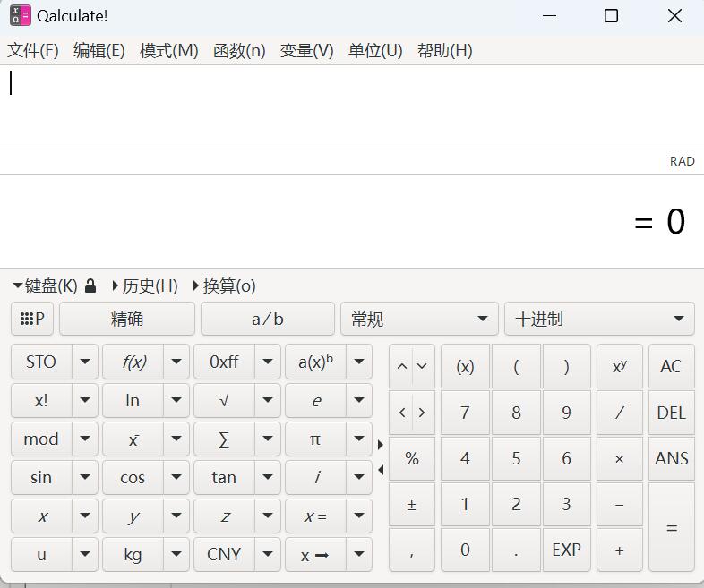Expand the 历史(H) history section
Image resolution: width=704 pixels, height=588 pixels.
click(x=145, y=285)
